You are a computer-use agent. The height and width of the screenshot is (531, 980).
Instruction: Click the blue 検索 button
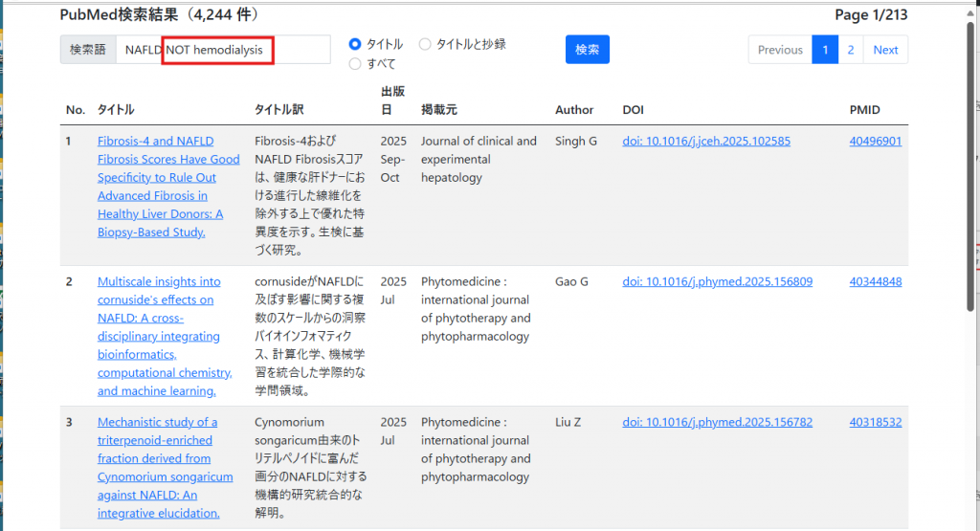[587, 50]
